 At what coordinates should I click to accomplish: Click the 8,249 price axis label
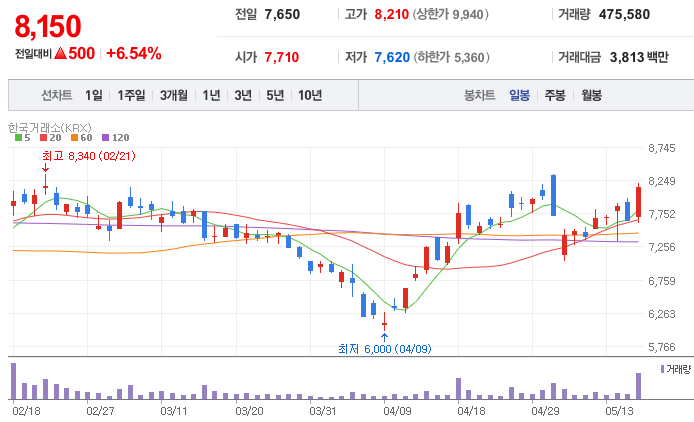[x=662, y=181]
